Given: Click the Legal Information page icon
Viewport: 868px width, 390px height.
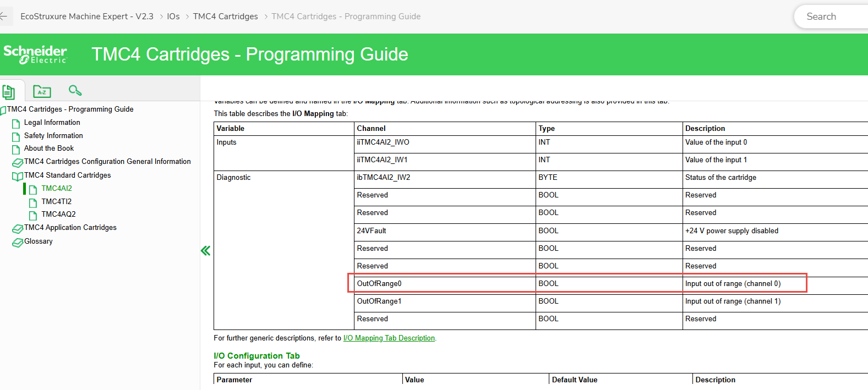Looking at the screenshot, I should point(16,123).
